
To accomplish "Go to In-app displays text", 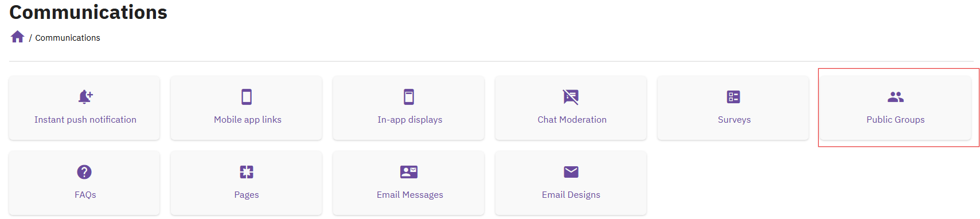I will [x=410, y=120].
